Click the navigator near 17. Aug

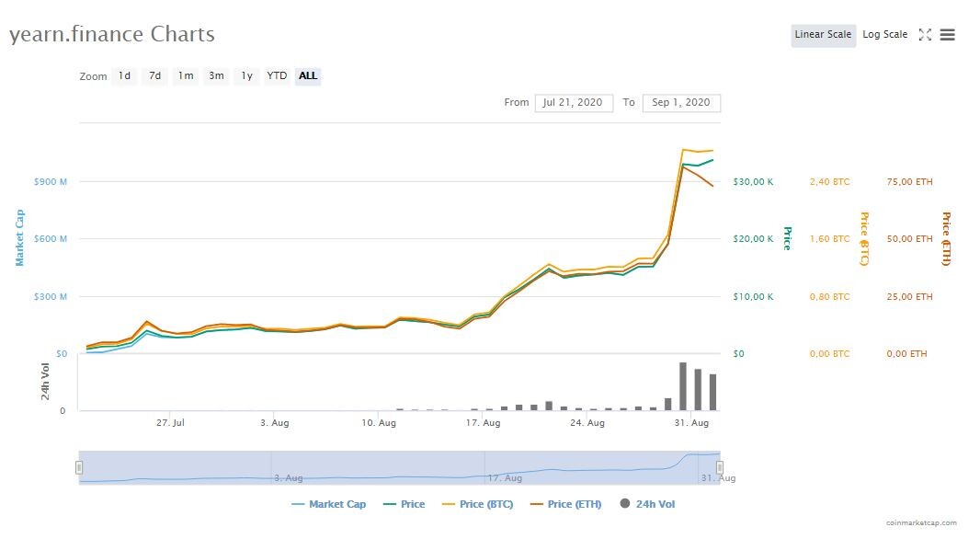pyautogui.click(x=505, y=478)
